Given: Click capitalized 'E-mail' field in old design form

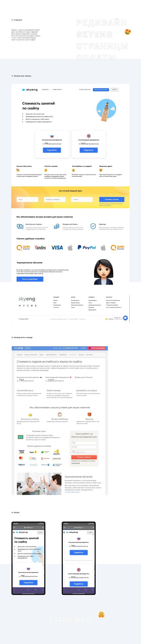Looking at the screenshot, I should [84, 447].
